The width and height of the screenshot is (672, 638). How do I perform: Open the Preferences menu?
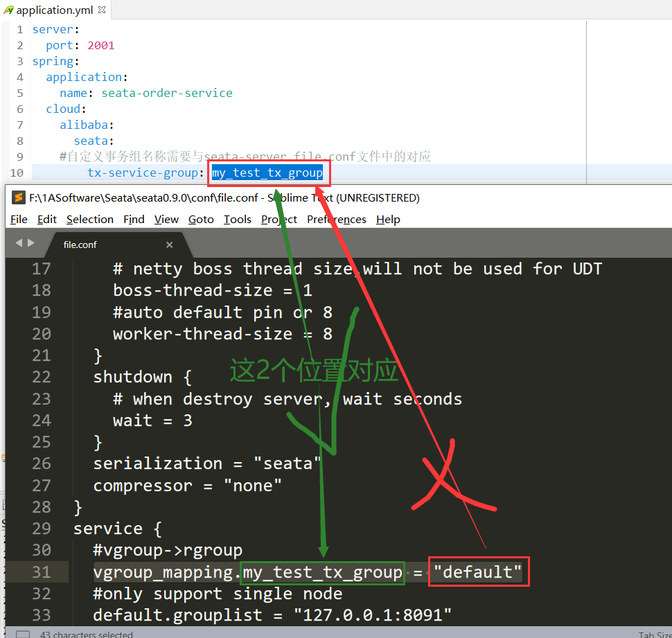[337, 220]
